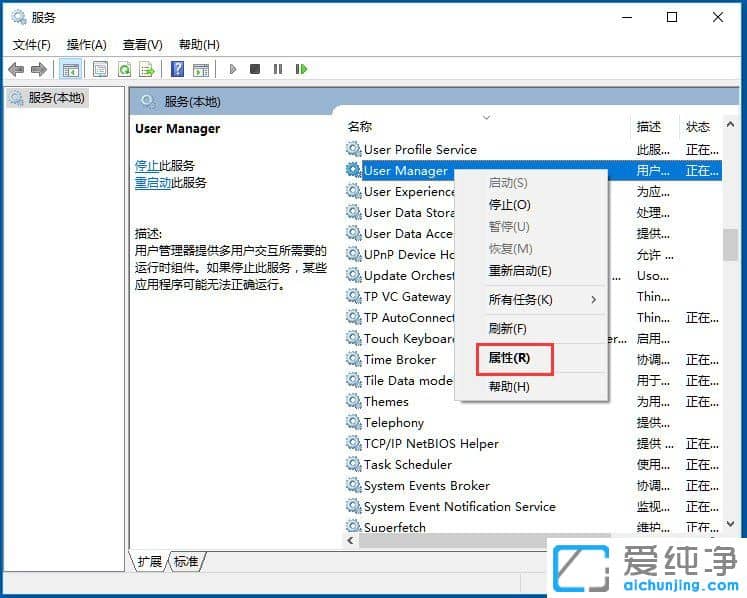Open the 查看(V) menu
Screen dimensions: 747x598
[x=142, y=45]
